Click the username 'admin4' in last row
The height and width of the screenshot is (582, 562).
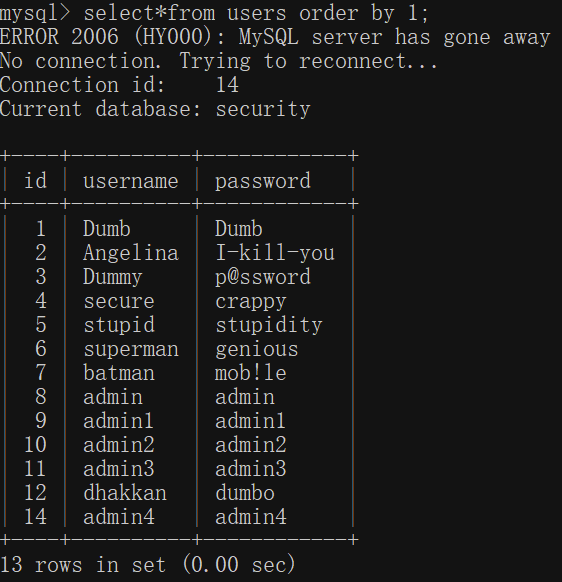click(119, 517)
